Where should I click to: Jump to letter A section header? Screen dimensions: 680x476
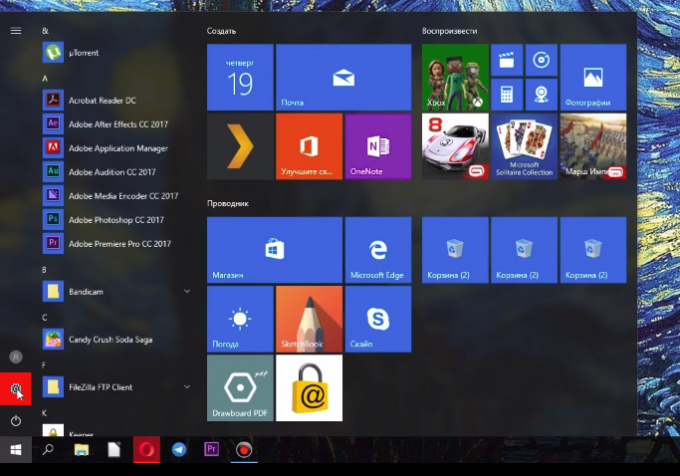click(x=45, y=78)
